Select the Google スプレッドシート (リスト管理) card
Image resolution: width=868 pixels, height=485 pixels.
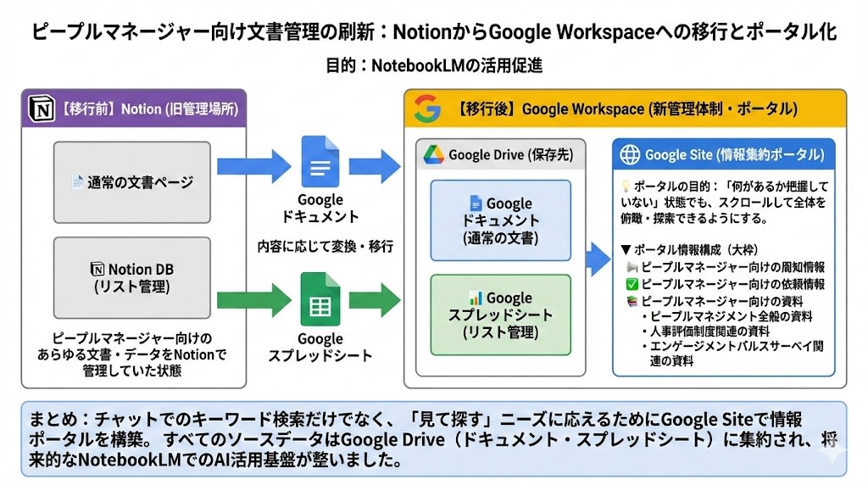500,315
